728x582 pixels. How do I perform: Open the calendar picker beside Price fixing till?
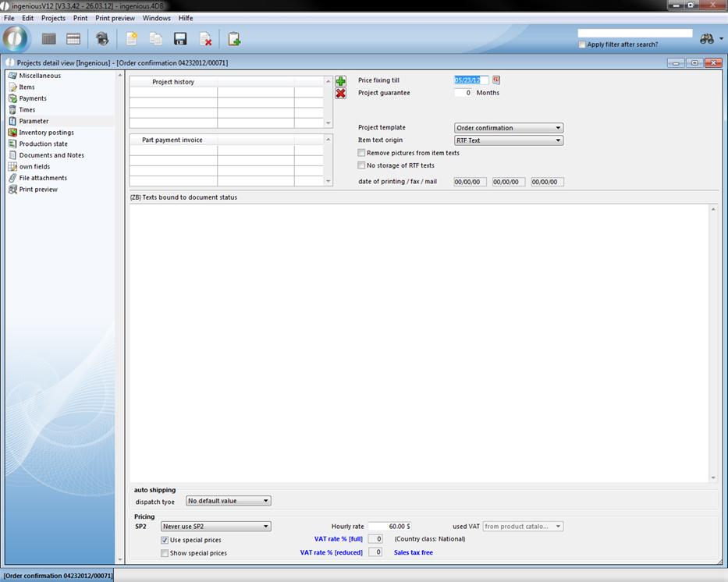point(496,80)
